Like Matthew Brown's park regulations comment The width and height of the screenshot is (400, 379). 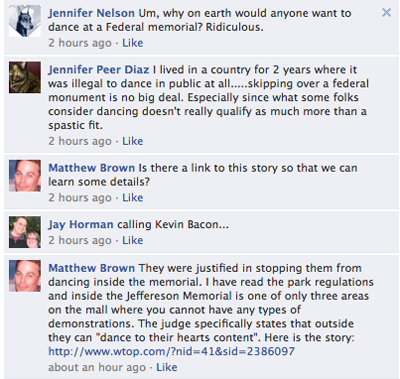(167, 367)
